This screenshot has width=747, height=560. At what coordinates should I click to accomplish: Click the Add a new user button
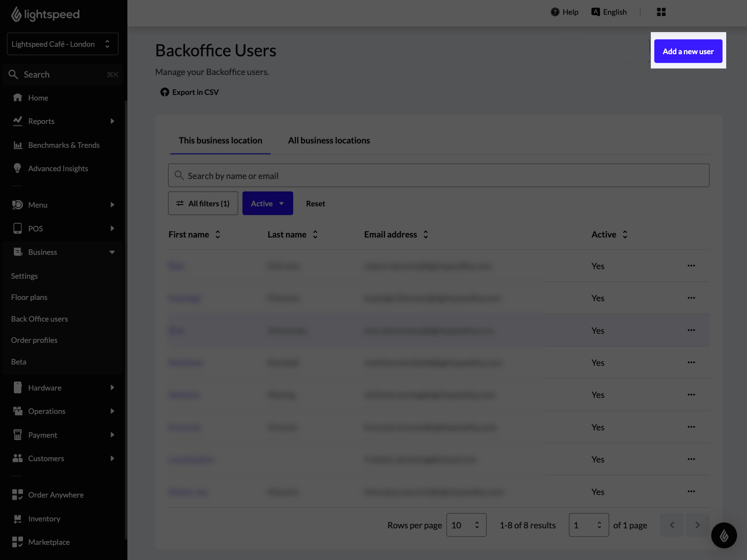point(688,51)
